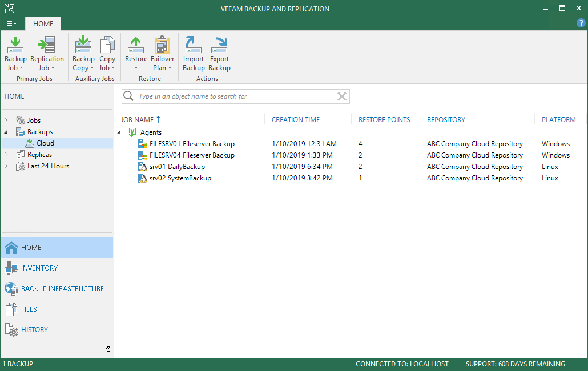The image size is (588, 371).
Task: Select Backups in the navigation tree
Action: tap(40, 132)
